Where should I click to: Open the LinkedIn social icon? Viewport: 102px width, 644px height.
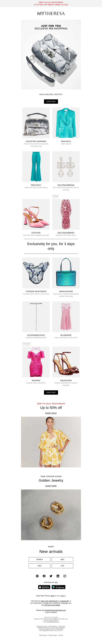[x=58, y=576]
